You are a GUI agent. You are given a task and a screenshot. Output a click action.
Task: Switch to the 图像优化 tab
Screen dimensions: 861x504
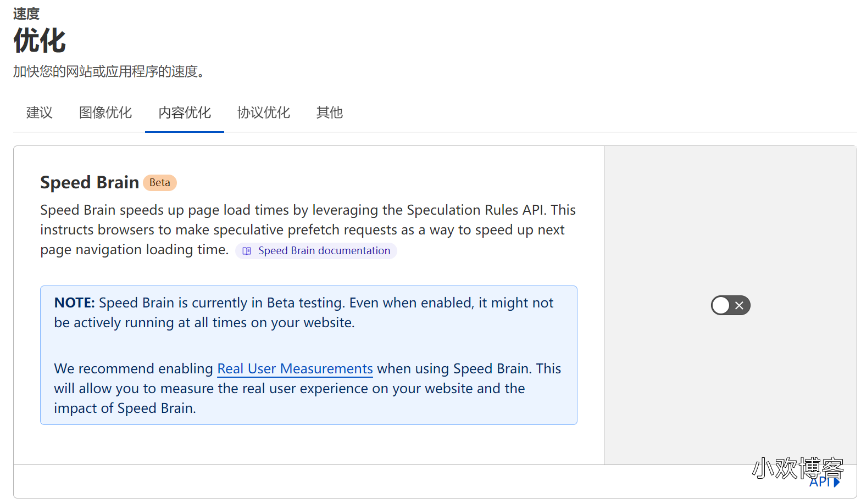(105, 113)
